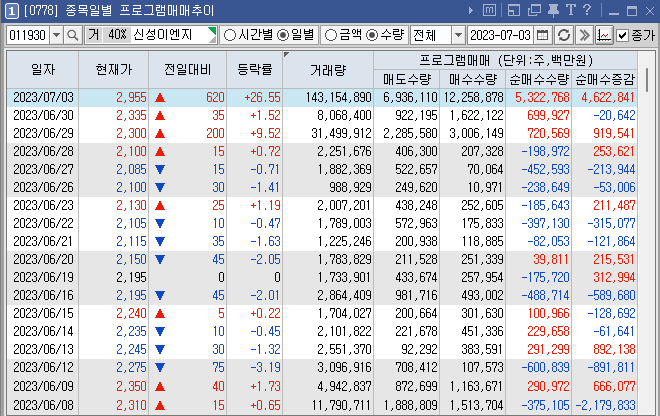Click the 현재가 column header
The image size is (660, 416).
[114, 69]
